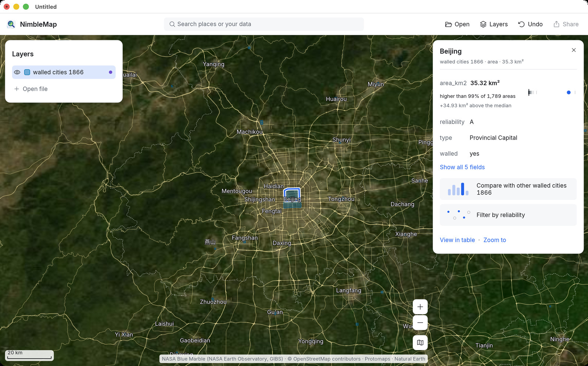Click the 20 km scale bar
Screen dimensions: 588x366
[x=29, y=355]
